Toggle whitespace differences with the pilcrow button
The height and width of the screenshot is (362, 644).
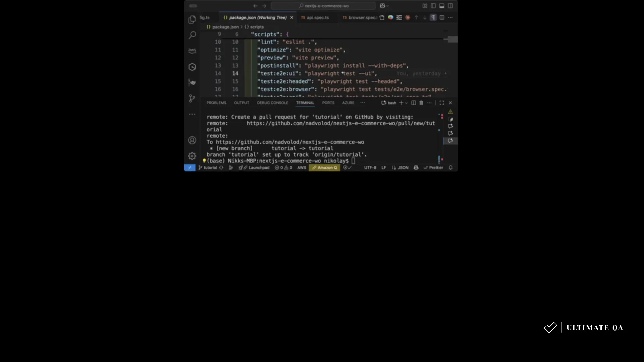click(x=433, y=17)
